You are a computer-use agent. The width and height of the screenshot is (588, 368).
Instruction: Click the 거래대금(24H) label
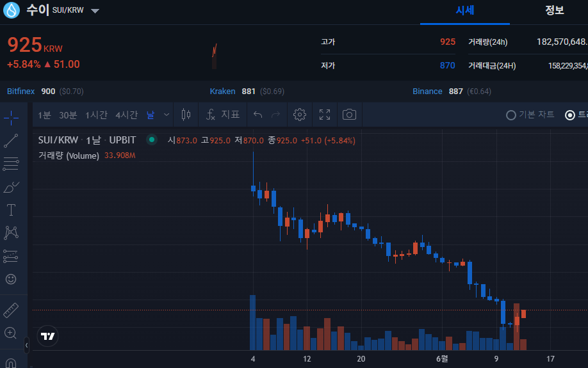coord(492,66)
